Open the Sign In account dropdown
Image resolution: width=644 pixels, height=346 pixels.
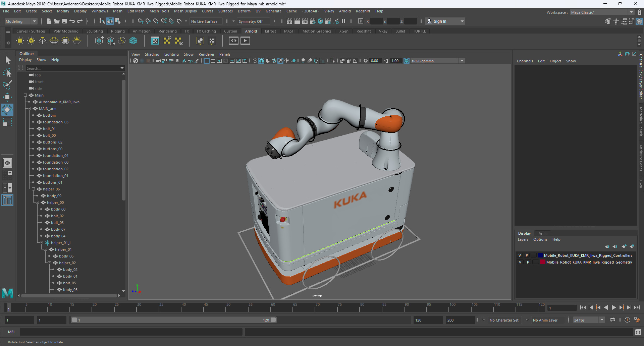445,21
